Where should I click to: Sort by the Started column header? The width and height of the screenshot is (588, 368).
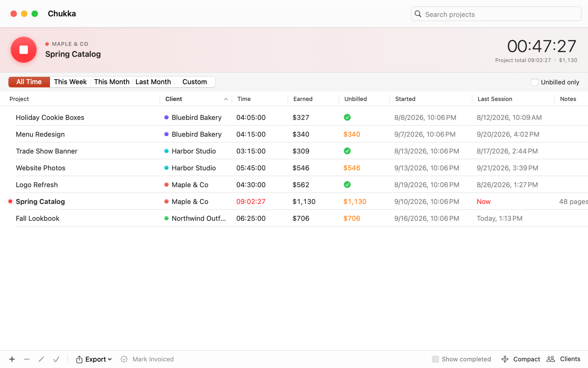pyautogui.click(x=405, y=99)
